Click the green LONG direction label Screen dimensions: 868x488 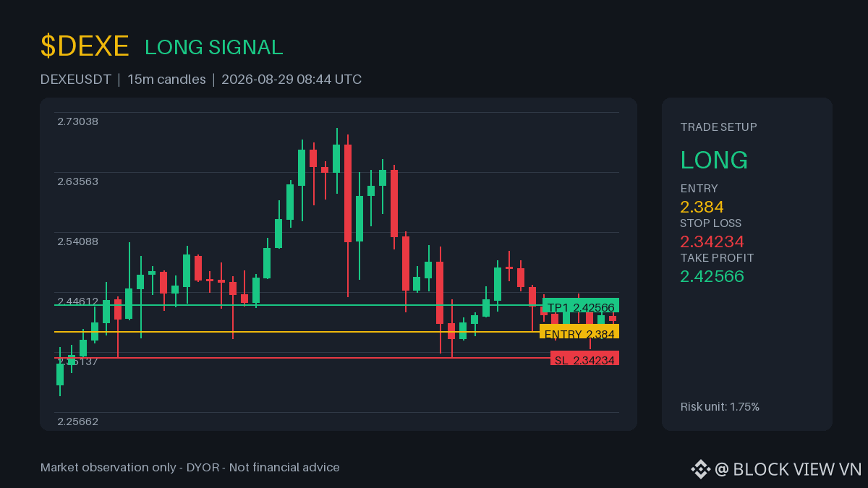coord(714,160)
